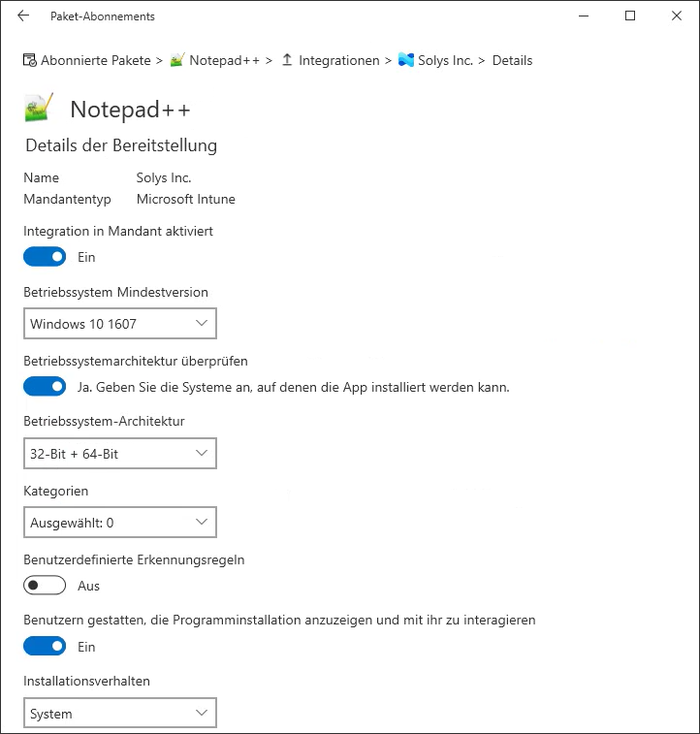Maximize the Paket-Abonnements window
The image size is (700, 734).
click(x=630, y=16)
